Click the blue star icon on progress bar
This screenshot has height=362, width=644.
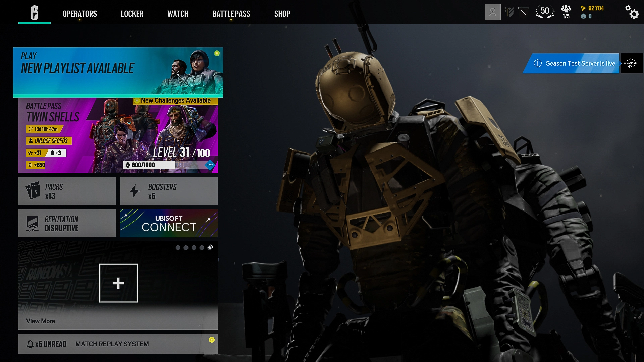210,165
